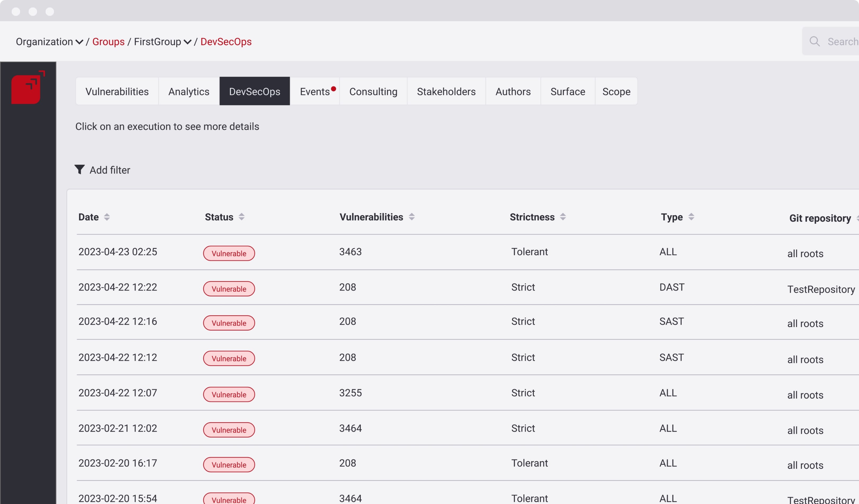Follow the Groups breadcrumb link

click(x=108, y=42)
